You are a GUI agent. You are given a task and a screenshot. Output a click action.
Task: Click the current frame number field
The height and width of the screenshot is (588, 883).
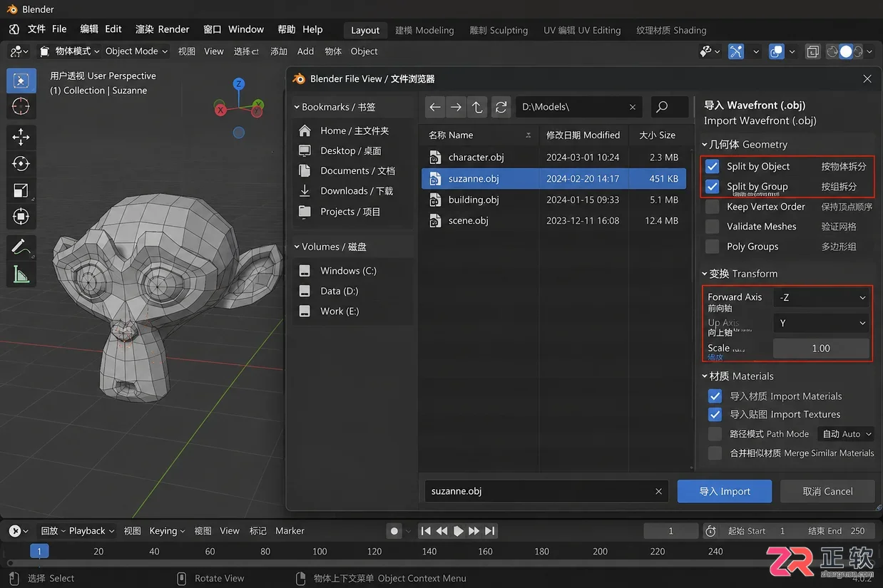(x=670, y=531)
